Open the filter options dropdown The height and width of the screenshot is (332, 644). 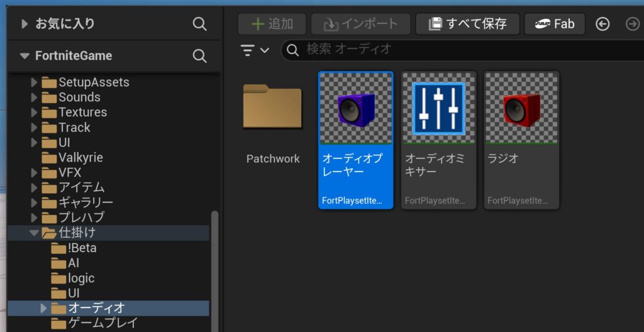pos(255,50)
